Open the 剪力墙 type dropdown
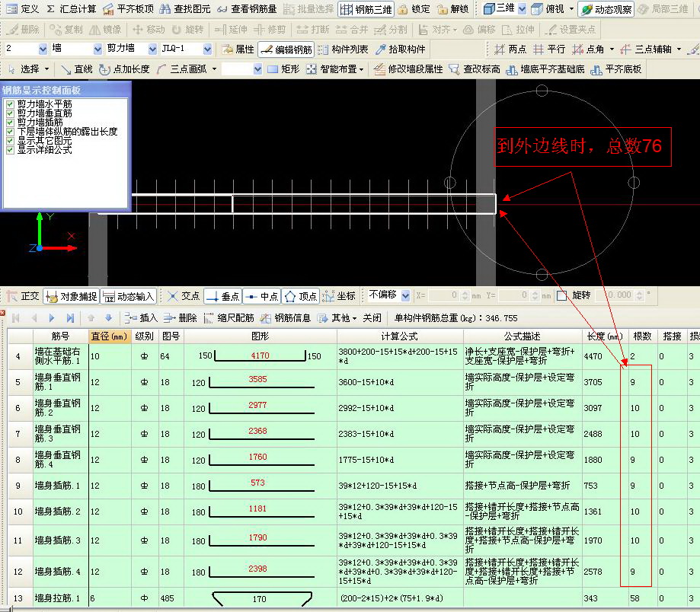Screen dimensions: 700x612 point(152,49)
